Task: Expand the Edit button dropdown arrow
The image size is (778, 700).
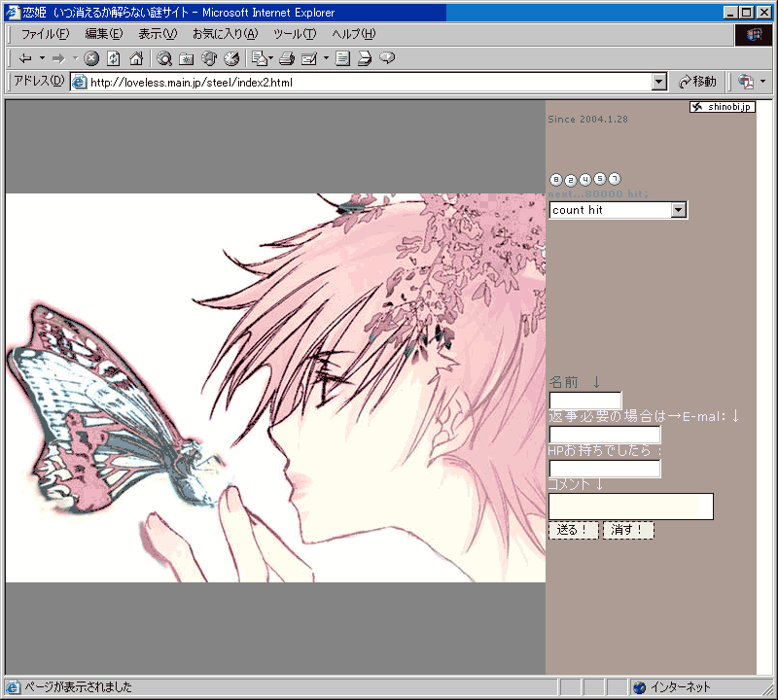Action: click(x=326, y=58)
